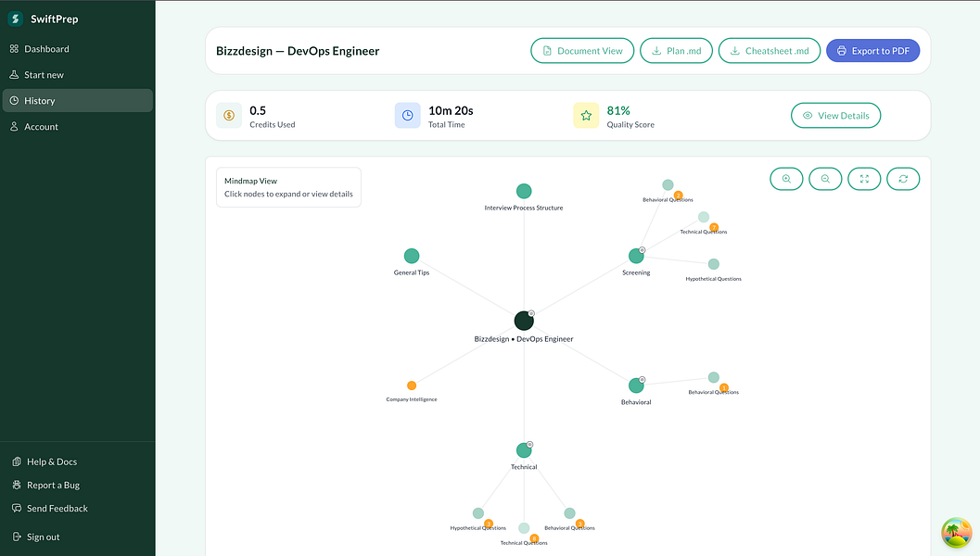
Task: Collapse Behavioral node via its toggle badge
Action: [x=642, y=380]
